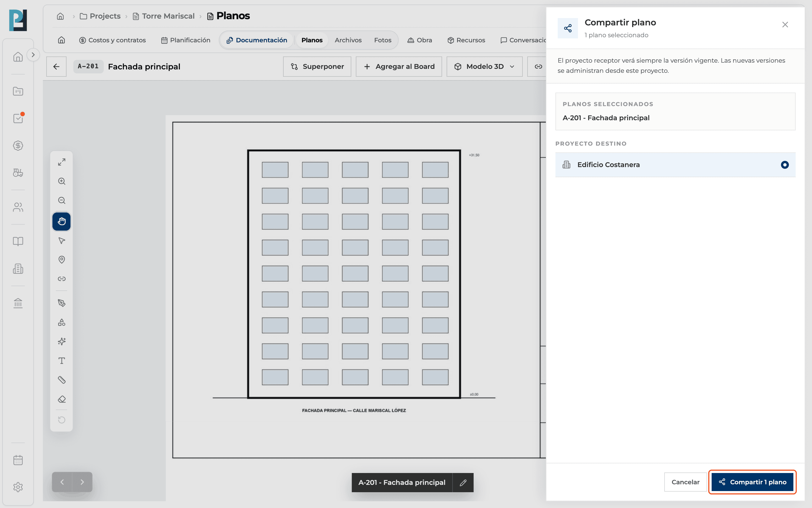The height and width of the screenshot is (508, 812).
Task: Pick the link tool in the viewer toolbar
Action: [x=61, y=279]
